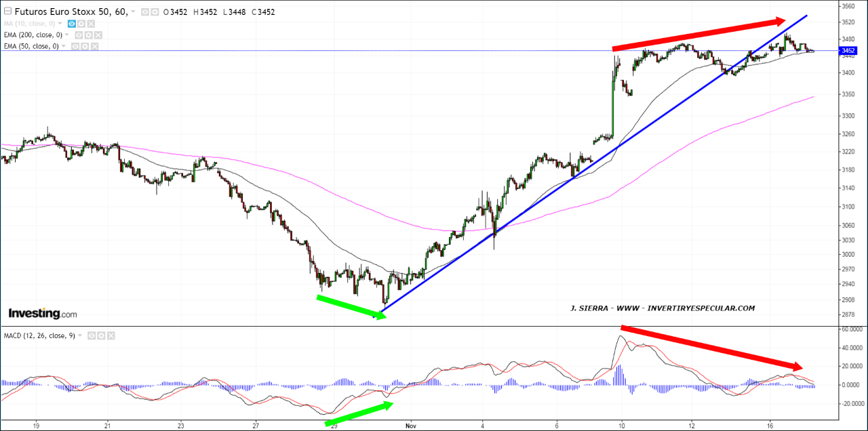The image size is (868, 431).
Task: Click the Investing.com logo
Action: click(x=42, y=313)
